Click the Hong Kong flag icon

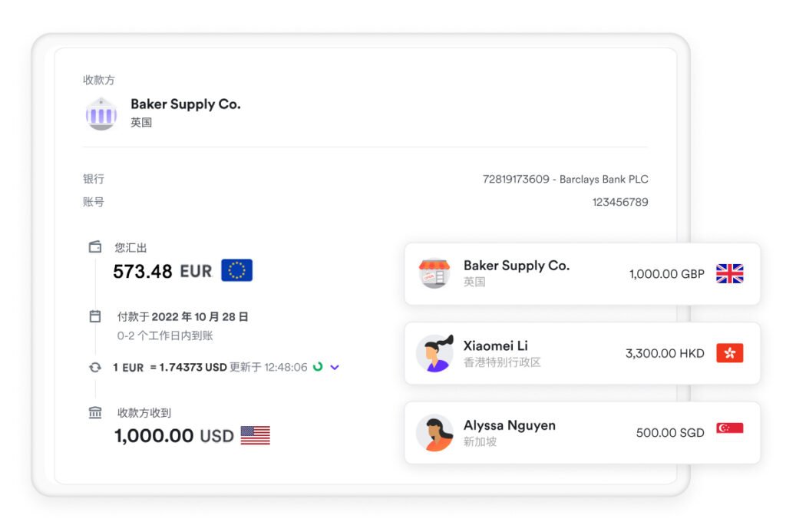pyautogui.click(x=729, y=353)
